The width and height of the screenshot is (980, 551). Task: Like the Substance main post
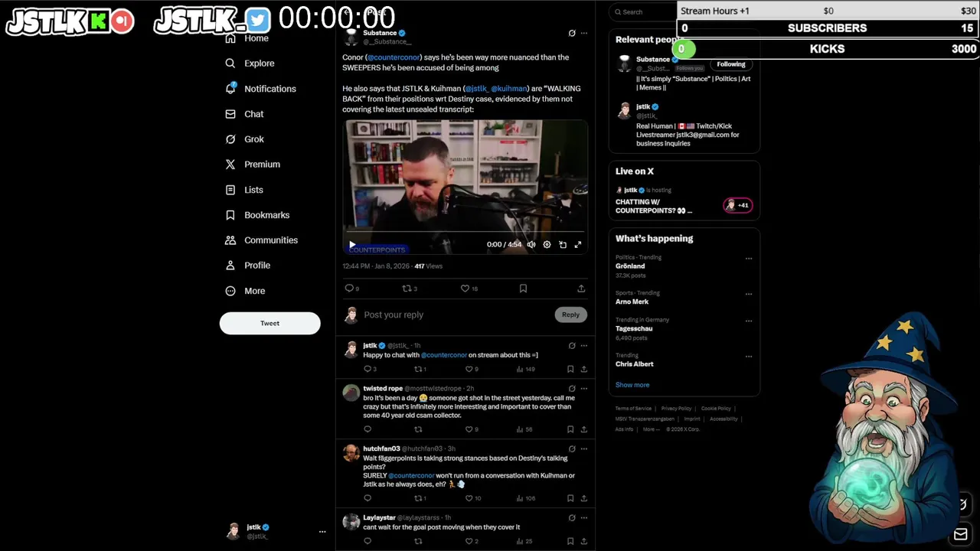(465, 289)
